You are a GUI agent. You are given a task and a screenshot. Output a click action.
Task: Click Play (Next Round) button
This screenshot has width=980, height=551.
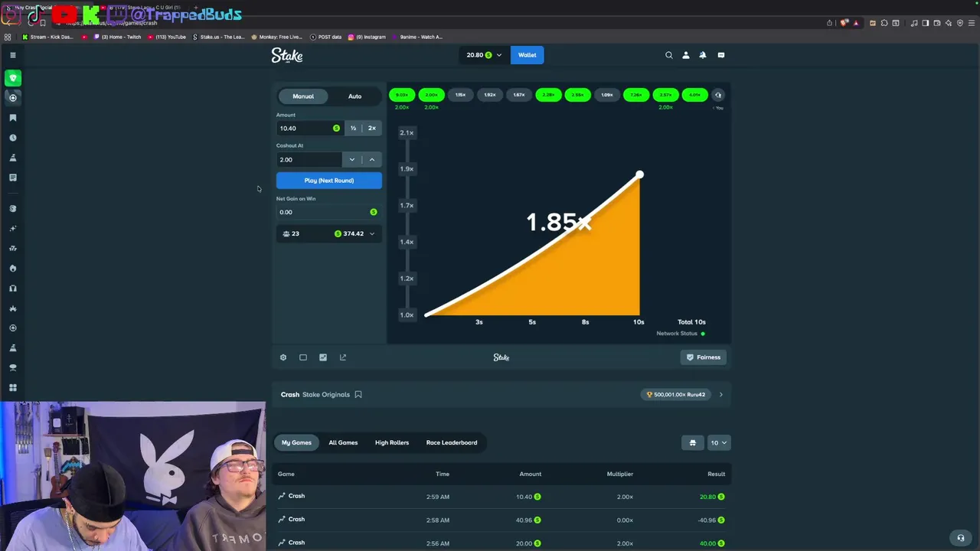329,181
